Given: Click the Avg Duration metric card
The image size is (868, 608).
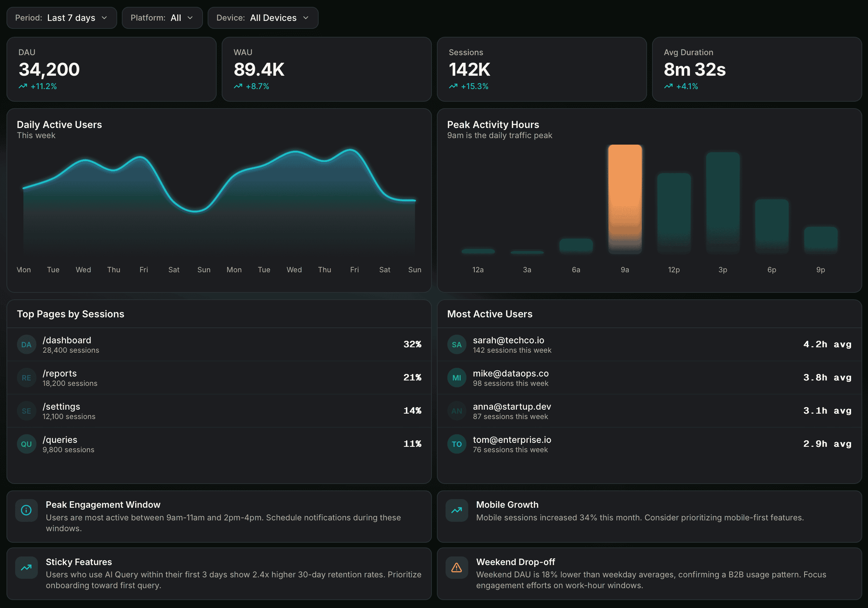Looking at the screenshot, I should point(757,69).
